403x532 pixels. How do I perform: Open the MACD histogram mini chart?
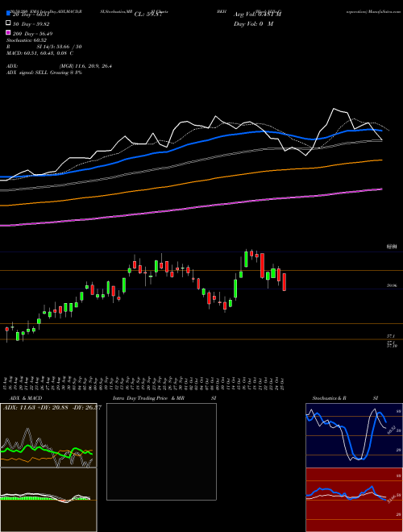coord(48,500)
